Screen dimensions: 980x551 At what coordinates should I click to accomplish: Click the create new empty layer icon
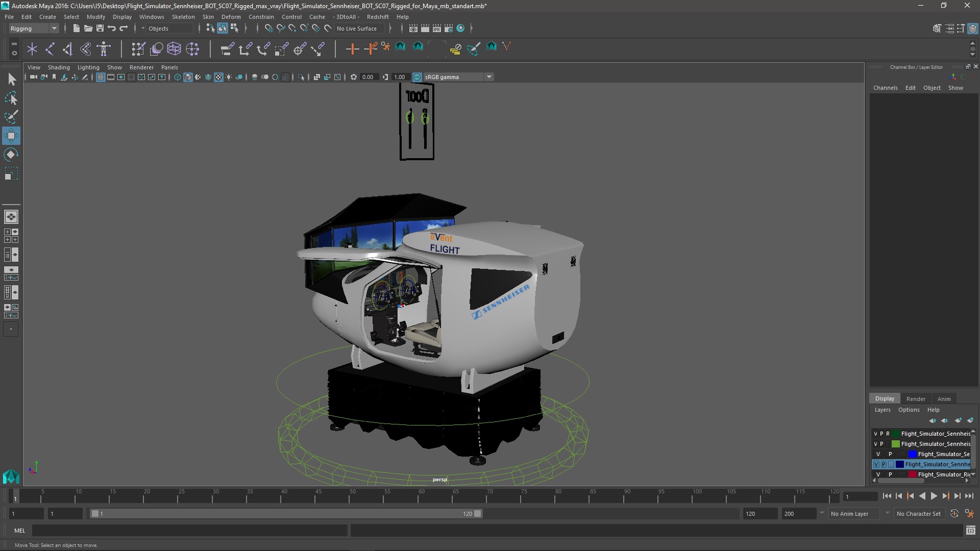958,420
